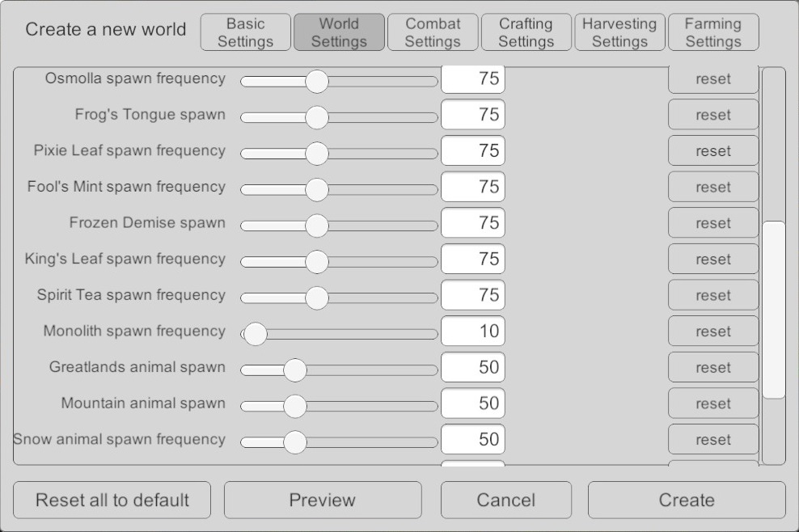Select the Crafting Settings tab

click(526, 32)
